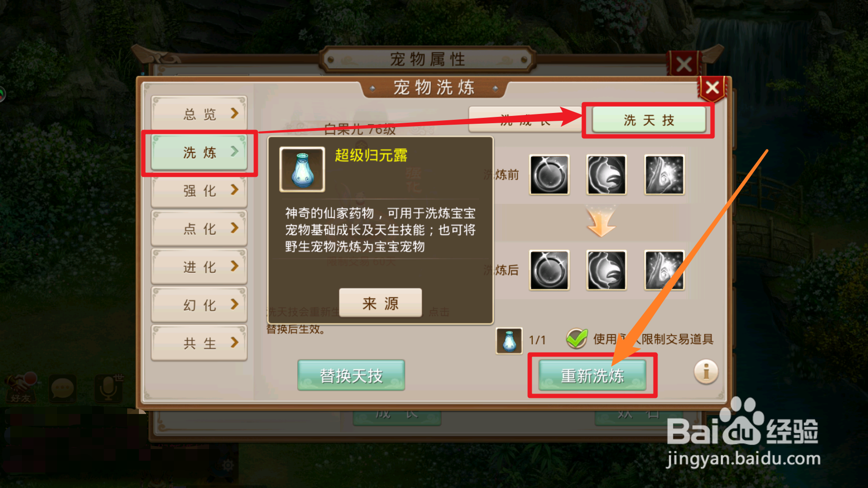Viewport: 868px width, 488px height.
Task: Select third skill icon in 洗炼后 row
Action: coord(664,270)
